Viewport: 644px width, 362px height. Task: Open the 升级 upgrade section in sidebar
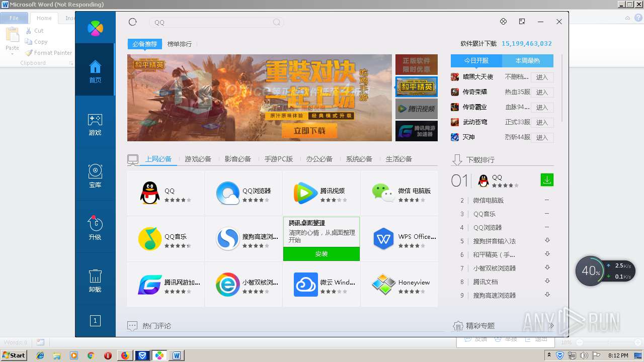(x=95, y=228)
